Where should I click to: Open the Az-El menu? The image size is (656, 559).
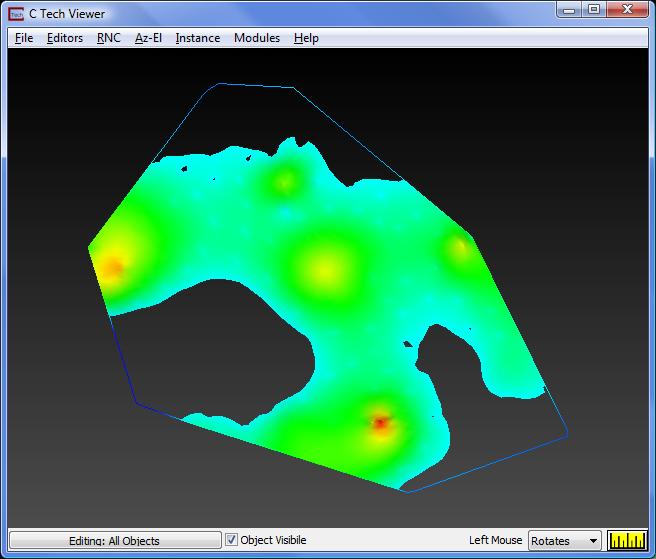pos(148,38)
